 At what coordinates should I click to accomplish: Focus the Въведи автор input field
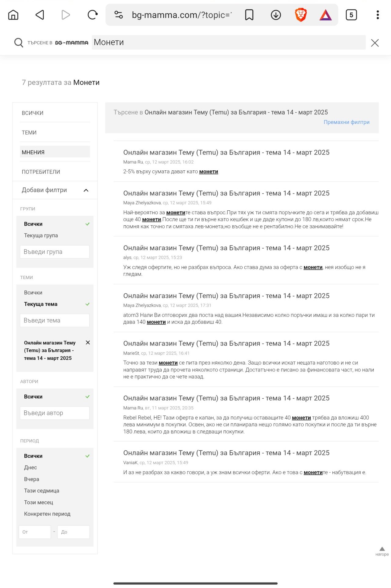55,413
